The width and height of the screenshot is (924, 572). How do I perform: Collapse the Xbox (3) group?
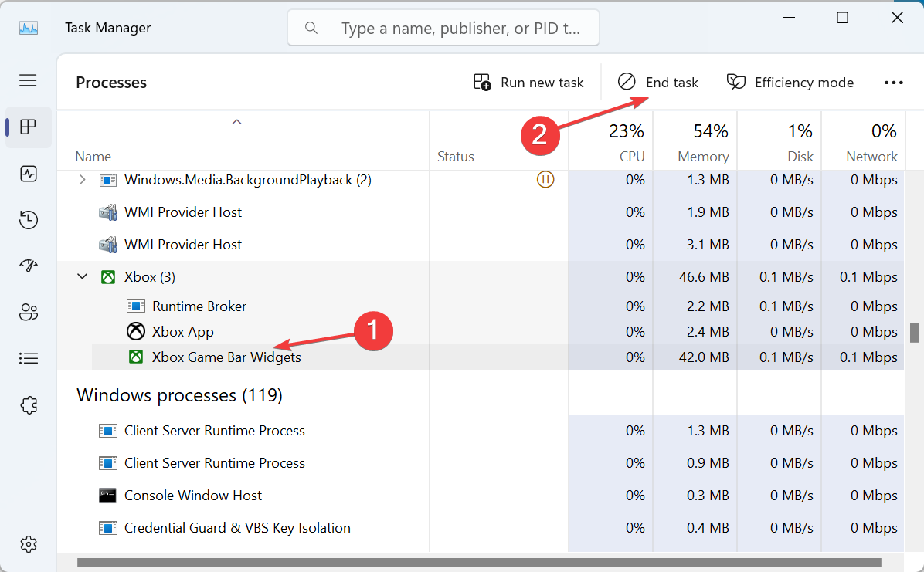point(82,276)
